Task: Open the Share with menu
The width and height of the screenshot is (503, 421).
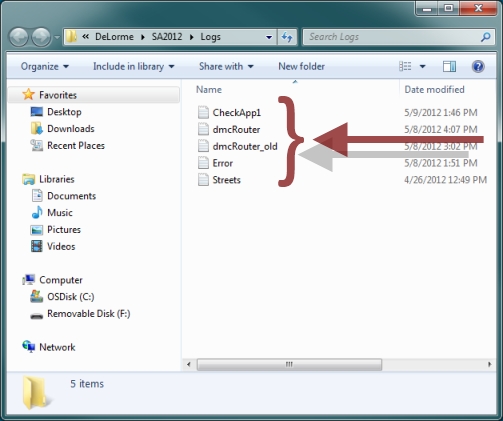Action: [x=226, y=66]
